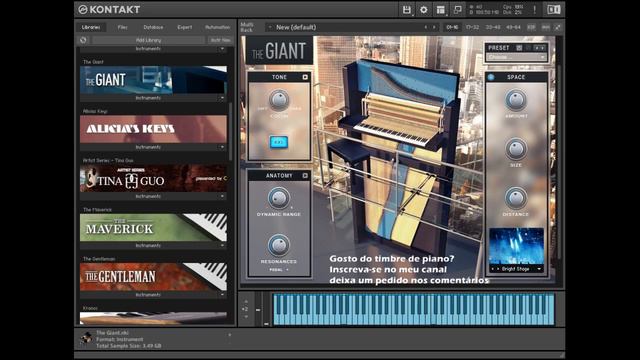Click the NI logo button top right
The image size is (640, 360).
553,10
